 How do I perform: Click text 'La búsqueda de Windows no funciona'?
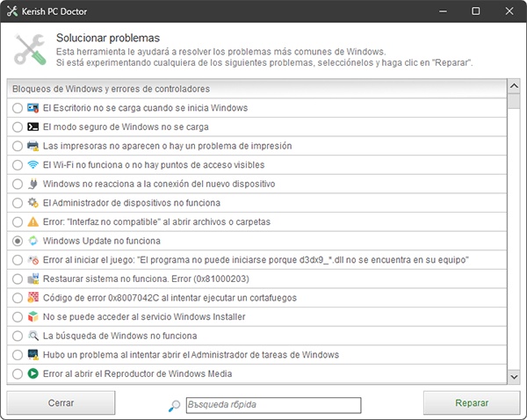pyautogui.click(x=119, y=336)
